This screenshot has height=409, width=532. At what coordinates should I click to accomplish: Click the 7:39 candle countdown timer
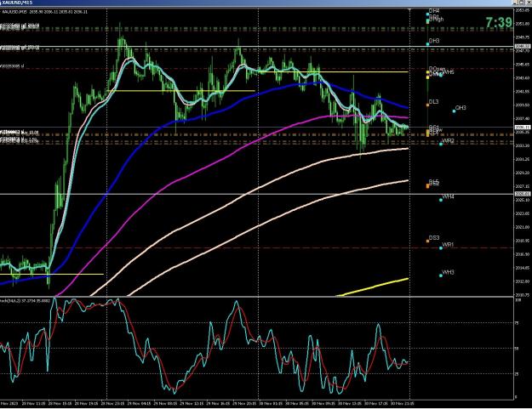point(499,23)
